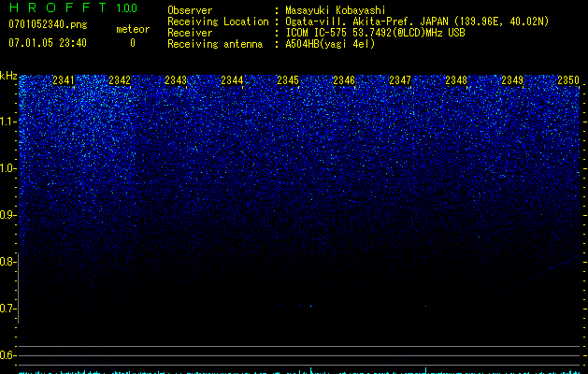This screenshot has height=374, width=588.
Task: Click the kHz axis unit label
Action: pyautogui.click(x=8, y=76)
